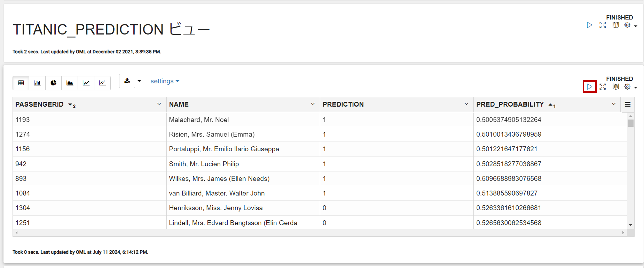
Task: Run the TITANIC_PREDICTION title paragraph
Action: click(x=589, y=25)
